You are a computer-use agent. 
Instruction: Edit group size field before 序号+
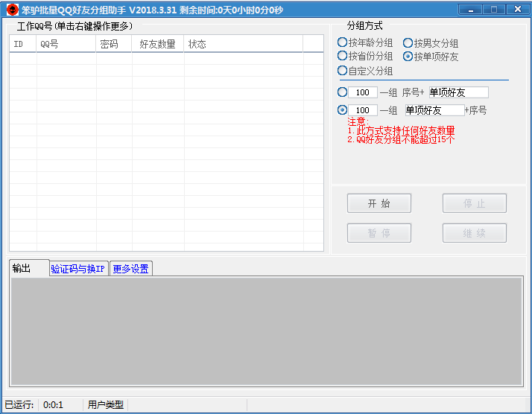(x=363, y=92)
